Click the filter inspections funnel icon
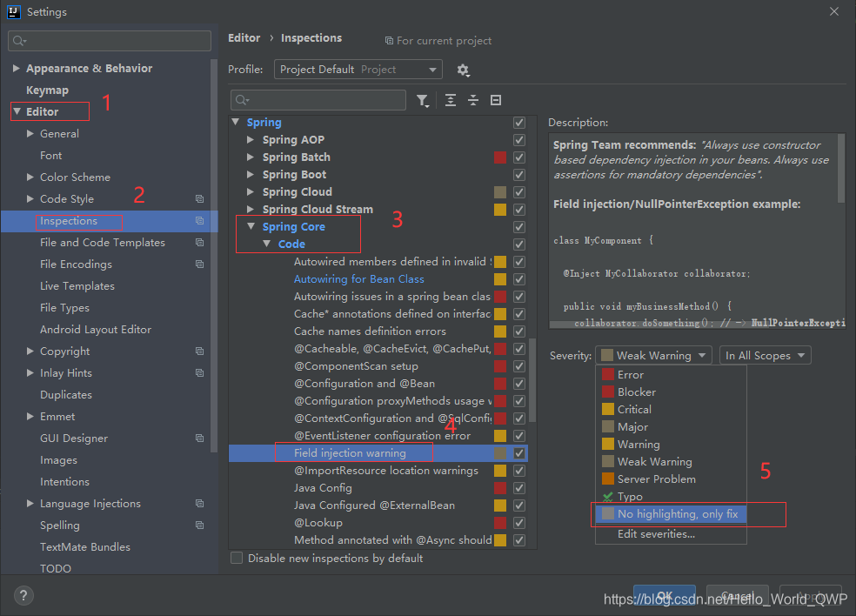Image resolution: width=856 pixels, height=616 pixels. (x=423, y=100)
